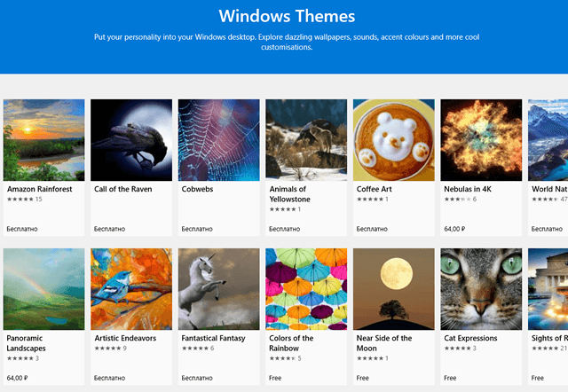568x392 pixels.
Task: Click Бесплатно under Cobwebs
Action: 197,229
